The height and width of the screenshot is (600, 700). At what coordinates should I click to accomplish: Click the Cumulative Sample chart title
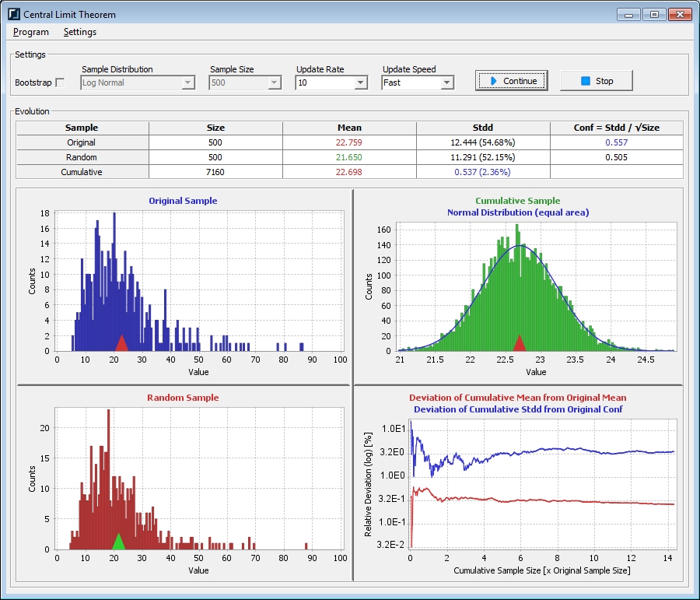518,201
